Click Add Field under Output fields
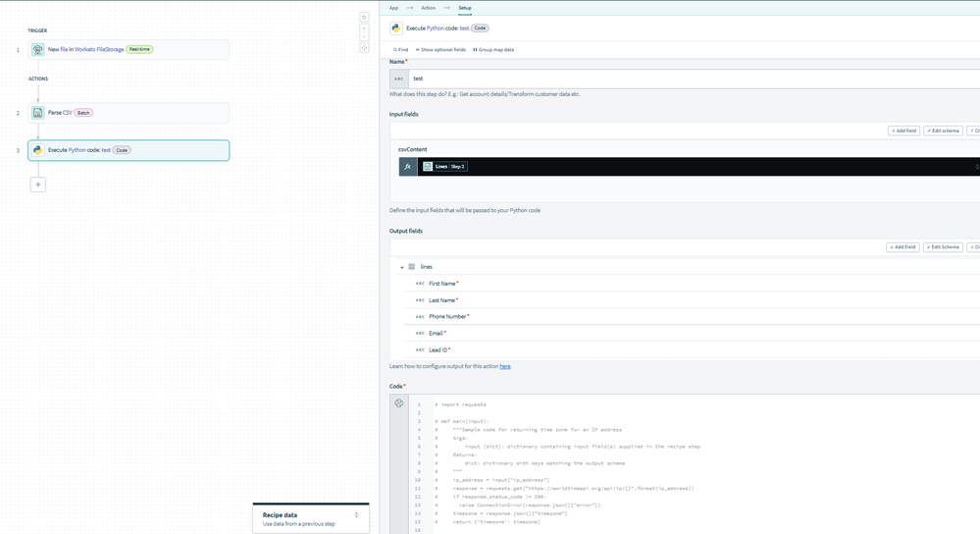The width and height of the screenshot is (980, 534). 903,247
